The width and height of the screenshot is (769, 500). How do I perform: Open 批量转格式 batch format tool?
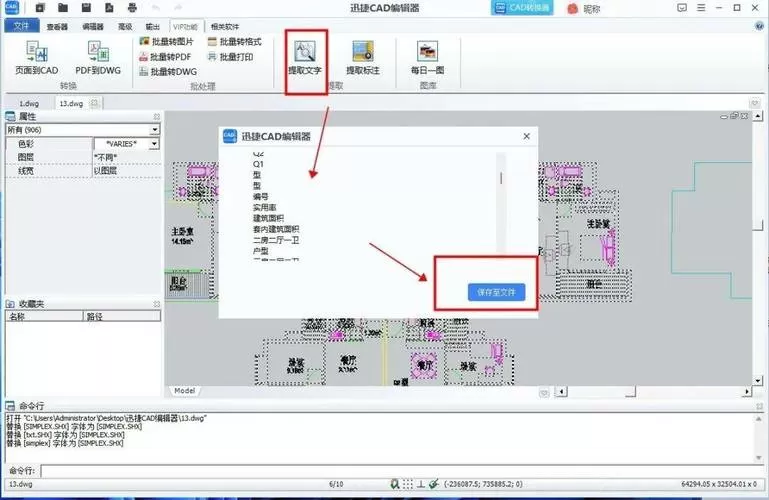(x=235, y=42)
